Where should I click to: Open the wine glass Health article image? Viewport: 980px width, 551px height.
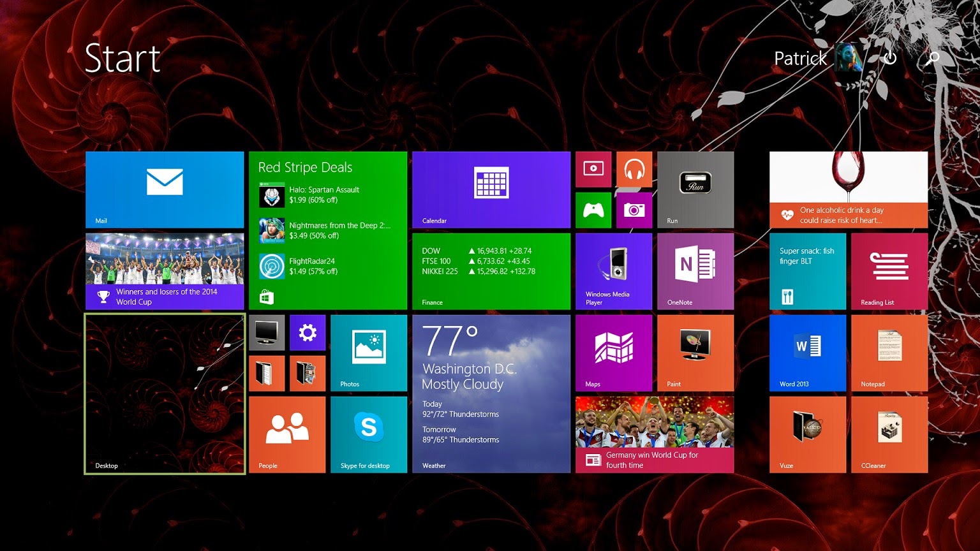849,177
